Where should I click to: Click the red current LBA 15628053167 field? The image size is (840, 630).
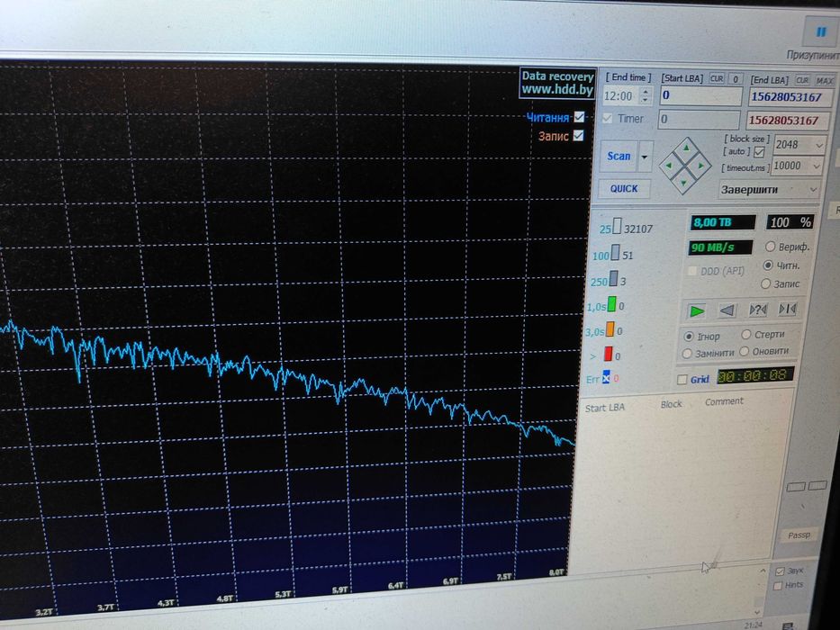pyautogui.click(x=788, y=120)
